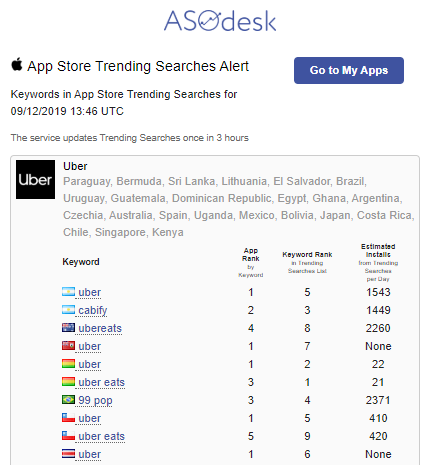Click the ASOdesk logo at top
Screen dimensions: 431x465
point(220,21)
